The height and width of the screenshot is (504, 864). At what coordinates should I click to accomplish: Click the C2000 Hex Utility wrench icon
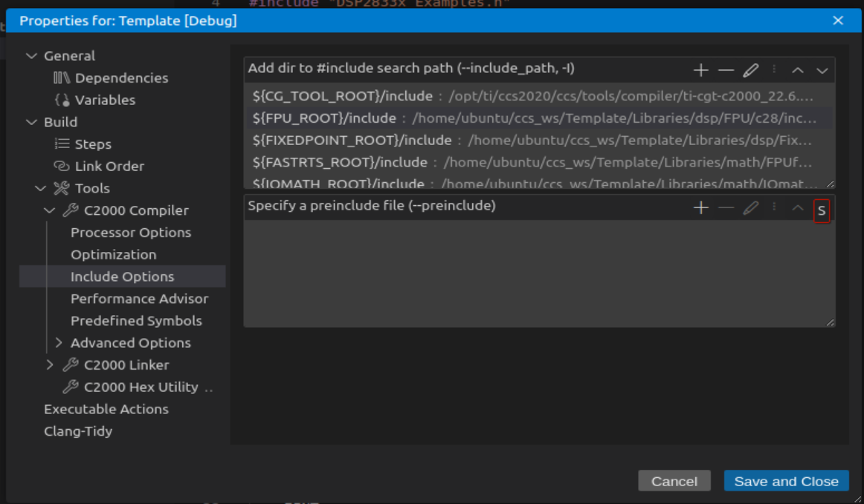(x=71, y=387)
